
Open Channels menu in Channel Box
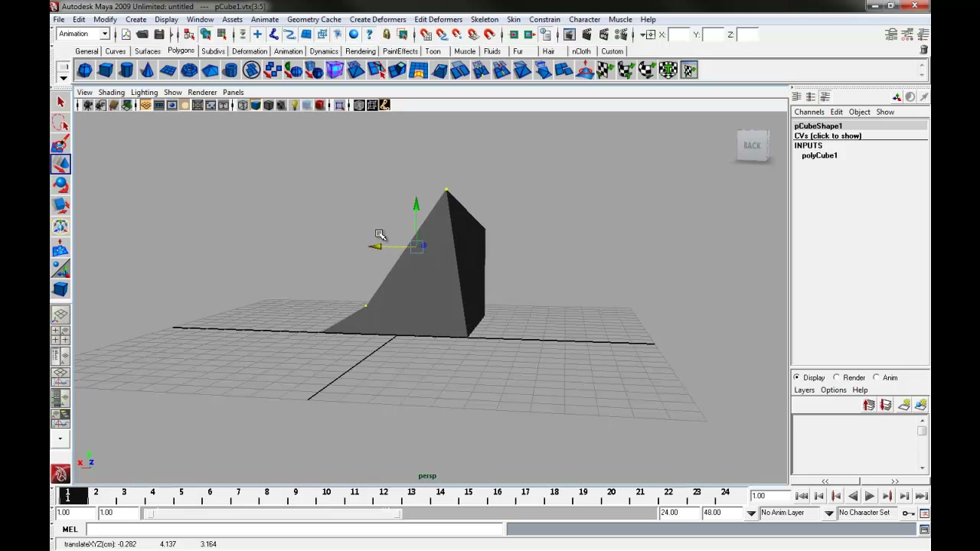click(x=808, y=112)
